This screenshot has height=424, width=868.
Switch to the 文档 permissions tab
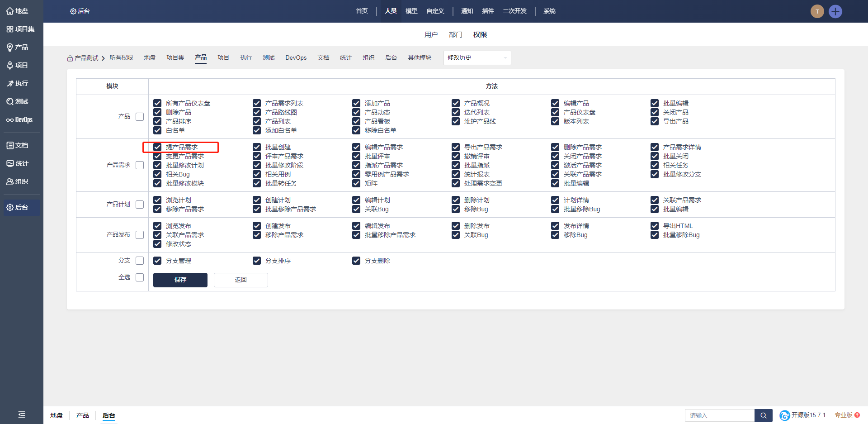(x=323, y=58)
